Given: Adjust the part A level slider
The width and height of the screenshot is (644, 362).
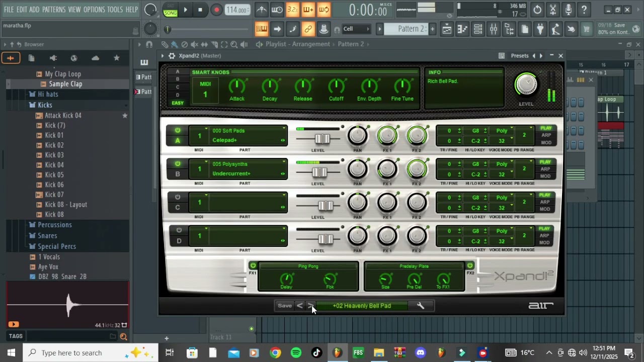Looking at the screenshot, I should point(323,139).
